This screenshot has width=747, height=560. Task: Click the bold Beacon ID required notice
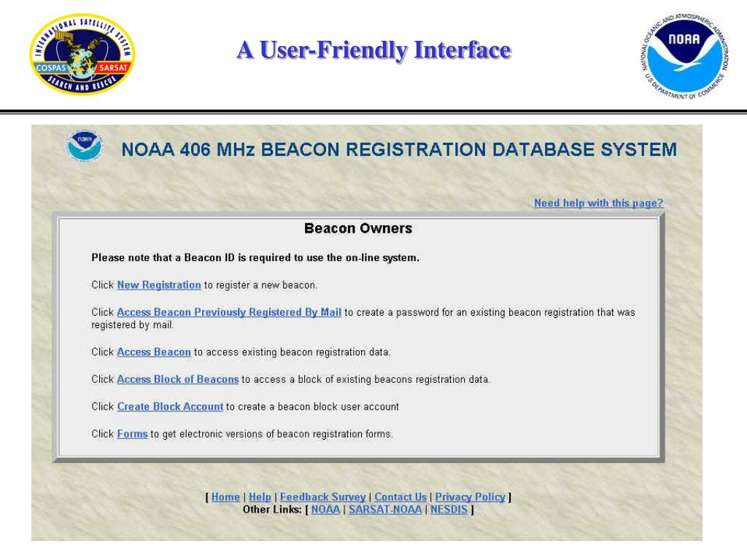(x=255, y=257)
